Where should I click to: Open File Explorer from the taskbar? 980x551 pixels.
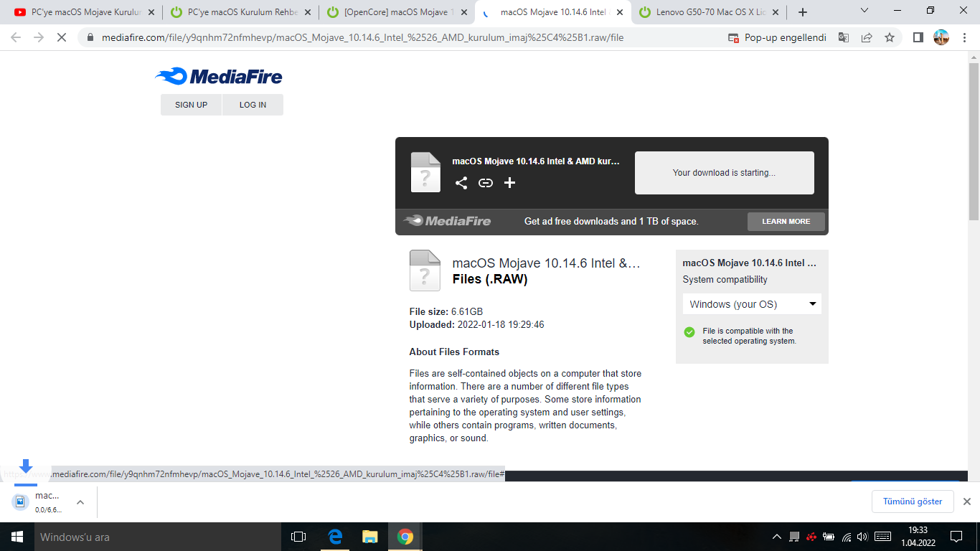[370, 537]
